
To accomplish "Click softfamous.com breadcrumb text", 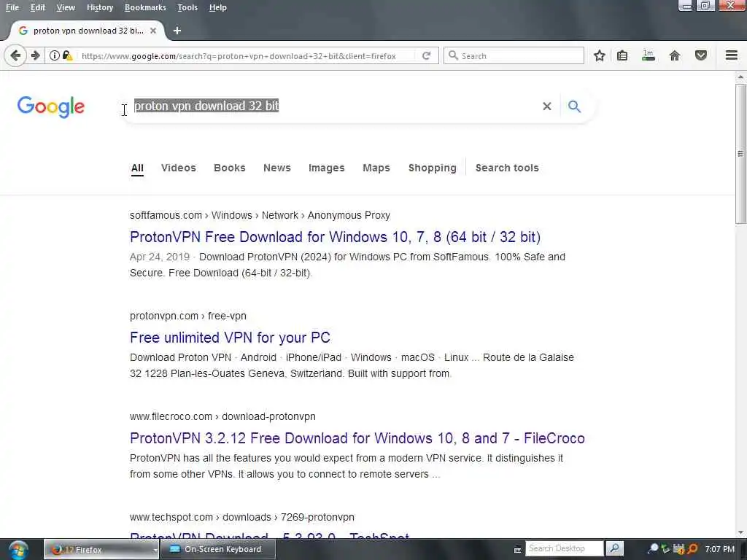I will click(x=166, y=215).
